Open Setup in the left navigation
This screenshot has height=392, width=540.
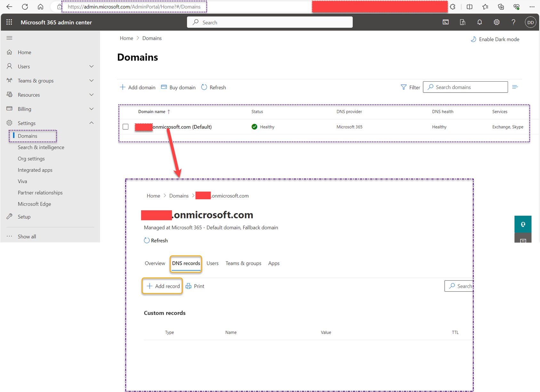click(x=24, y=217)
